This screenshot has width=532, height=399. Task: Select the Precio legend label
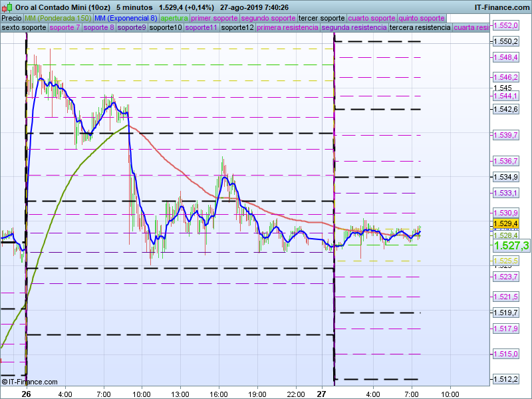pos(11,18)
